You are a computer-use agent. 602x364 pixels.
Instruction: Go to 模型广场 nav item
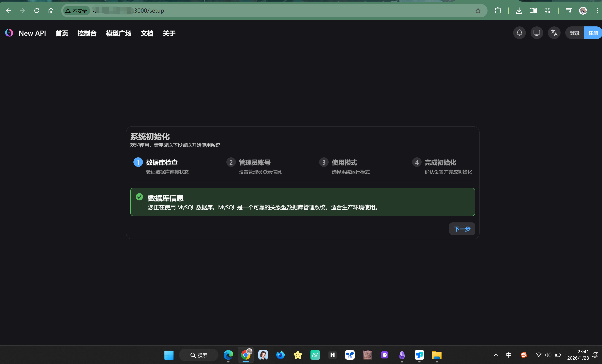(118, 33)
